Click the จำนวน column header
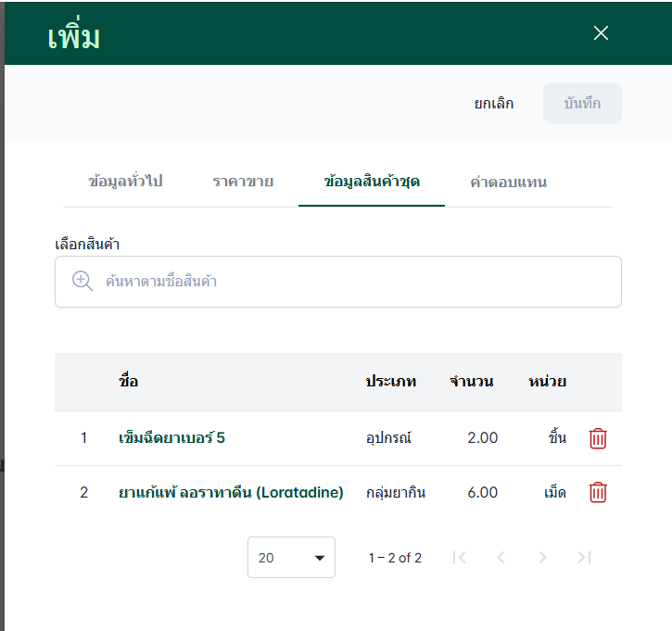Viewport: 672px width, 631px height. 471,382
